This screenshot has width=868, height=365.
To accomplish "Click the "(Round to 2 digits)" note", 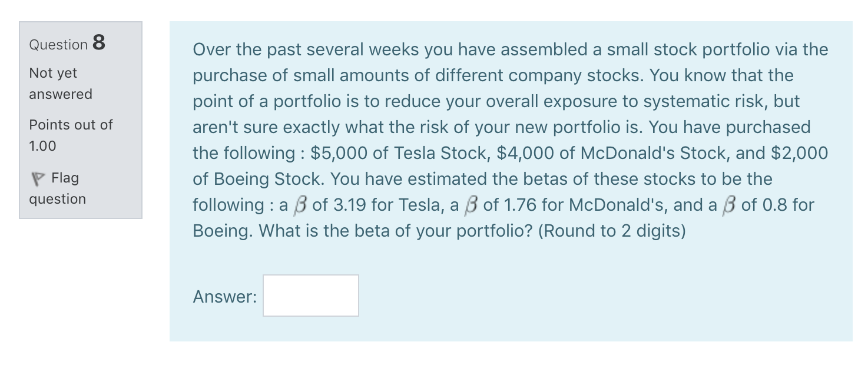I will tap(612, 231).
